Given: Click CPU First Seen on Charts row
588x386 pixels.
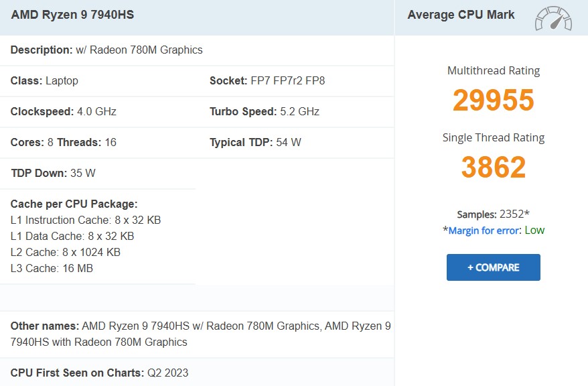Looking at the screenshot, I should (x=99, y=373).
